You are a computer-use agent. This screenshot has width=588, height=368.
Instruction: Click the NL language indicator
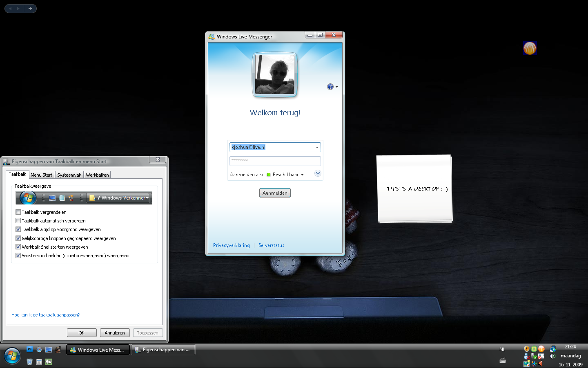coord(502,350)
